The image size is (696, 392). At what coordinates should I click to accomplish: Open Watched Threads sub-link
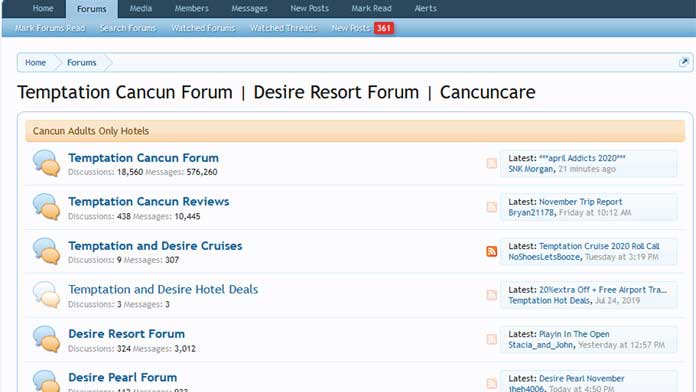point(284,28)
